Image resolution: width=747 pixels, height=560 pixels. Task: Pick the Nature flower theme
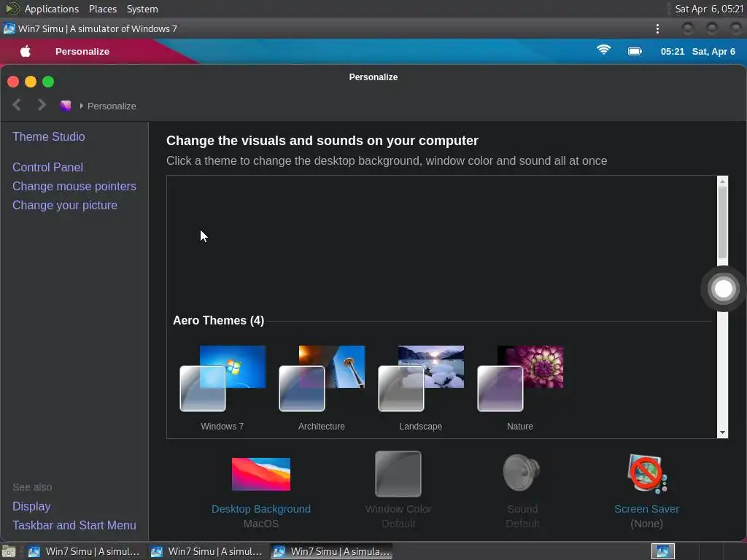pyautogui.click(x=520, y=378)
